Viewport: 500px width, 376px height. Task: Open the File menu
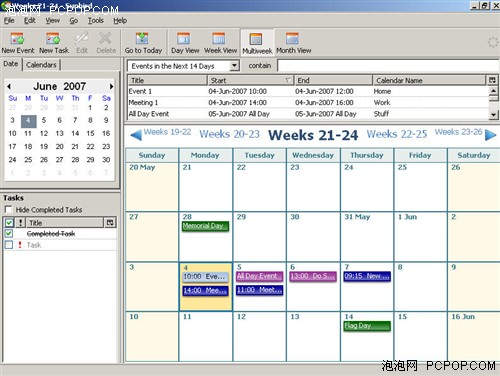9,21
